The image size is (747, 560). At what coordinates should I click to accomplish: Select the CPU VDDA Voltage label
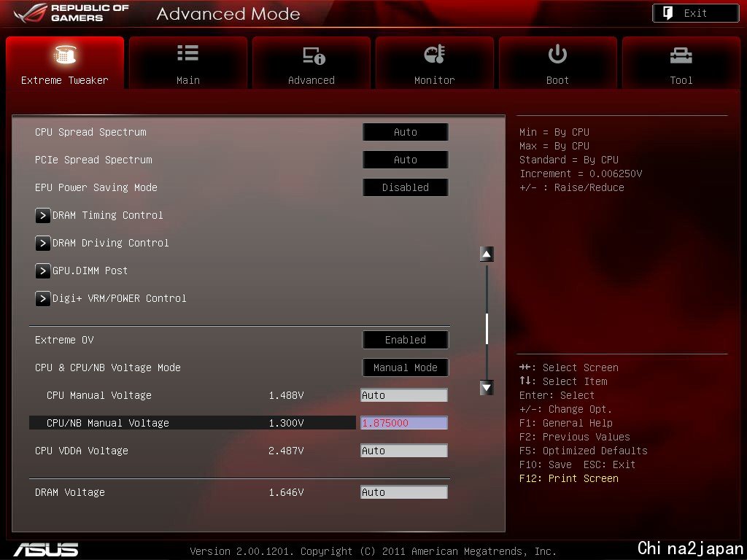82,451
